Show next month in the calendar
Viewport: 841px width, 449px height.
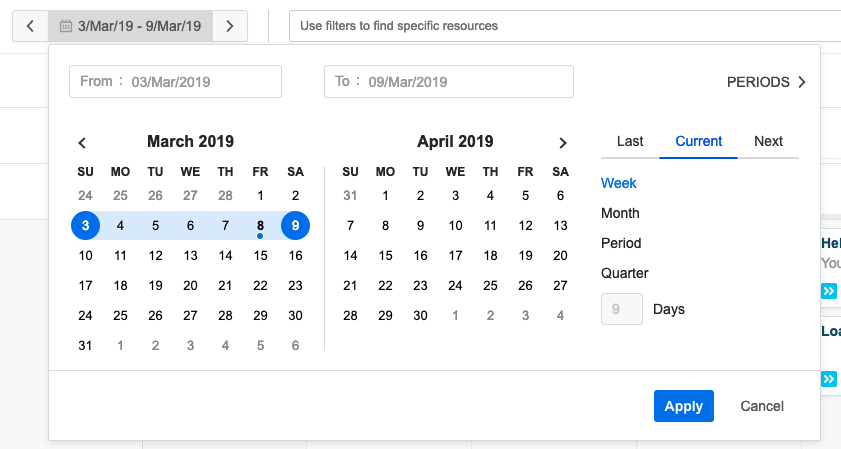point(563,143)
